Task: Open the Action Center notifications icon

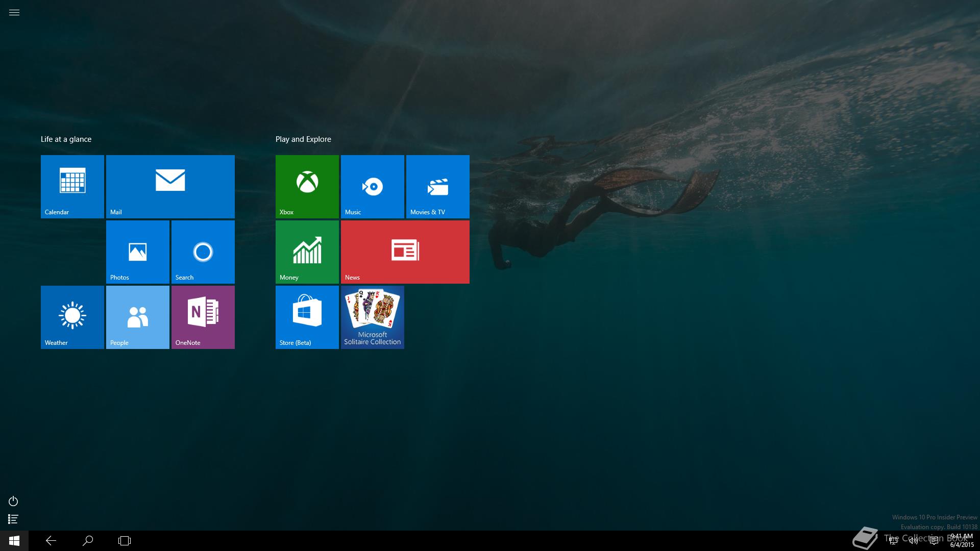Action: click(x=934, y=541)
